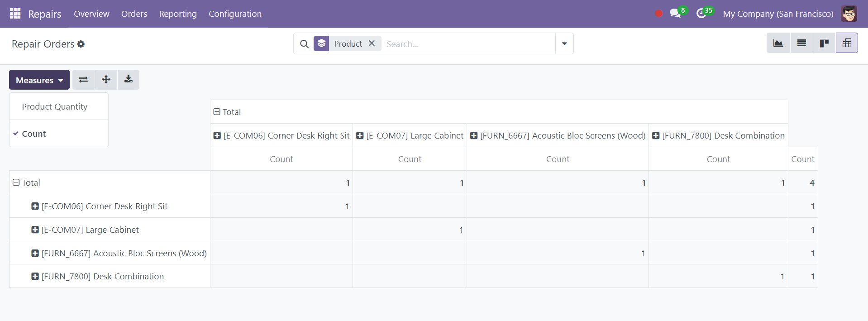Click the Repair Orders gear settings icon
Viewport: 868px width, 321px height.
(81, 44)
